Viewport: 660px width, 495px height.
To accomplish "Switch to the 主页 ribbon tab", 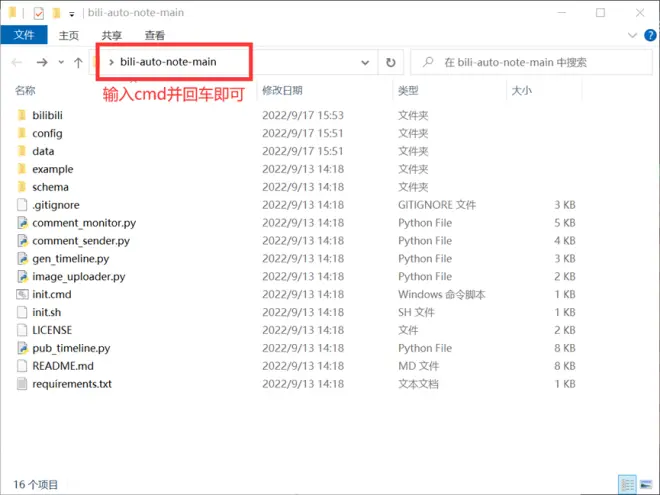I will pyautogui.click(x=69, y=35).
